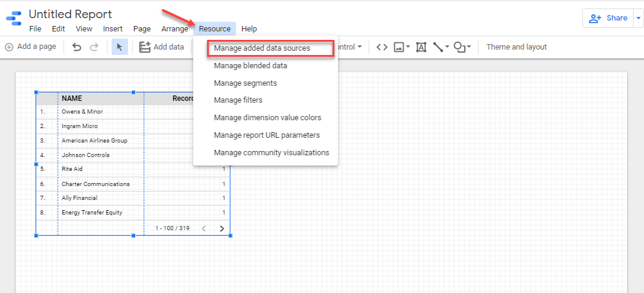Click the Text box tool icon
Screen dimensions: 644x293
point(421,47)
